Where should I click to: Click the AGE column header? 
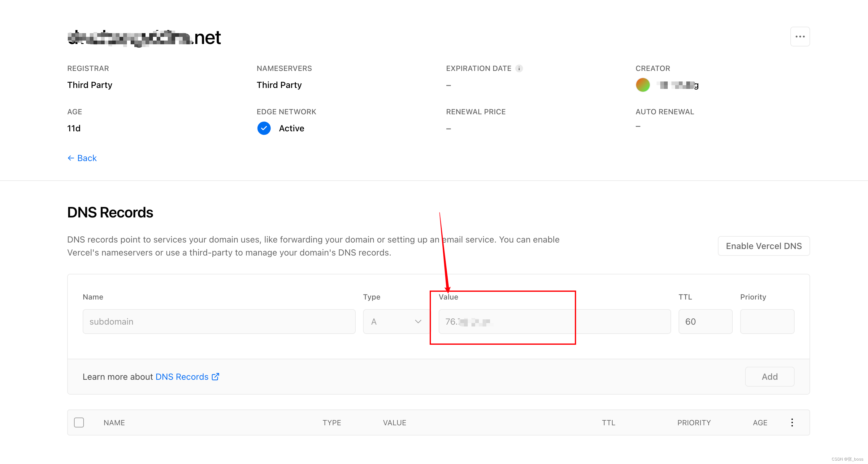click(x=760, y=422)
